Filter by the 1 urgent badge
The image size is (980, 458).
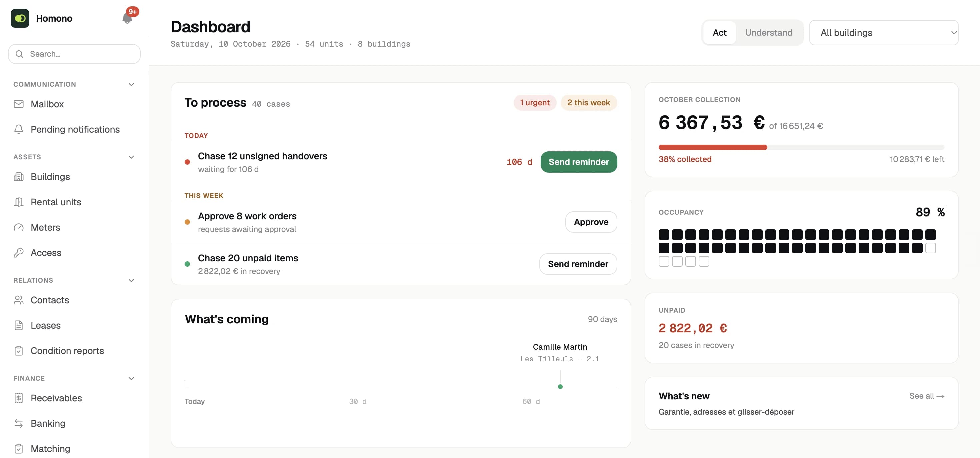click(535, 103)
